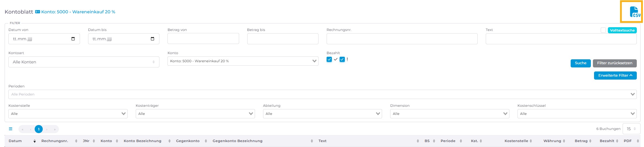Image resolution: width=644 pixels, height=147 pixels.
Task: Open the Kontoart dropdown
Action: [84, 62]
